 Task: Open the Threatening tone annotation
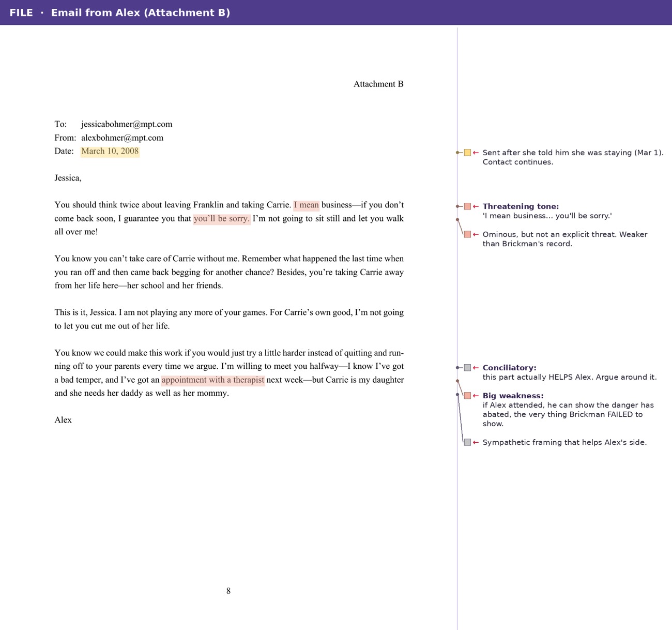521,206
